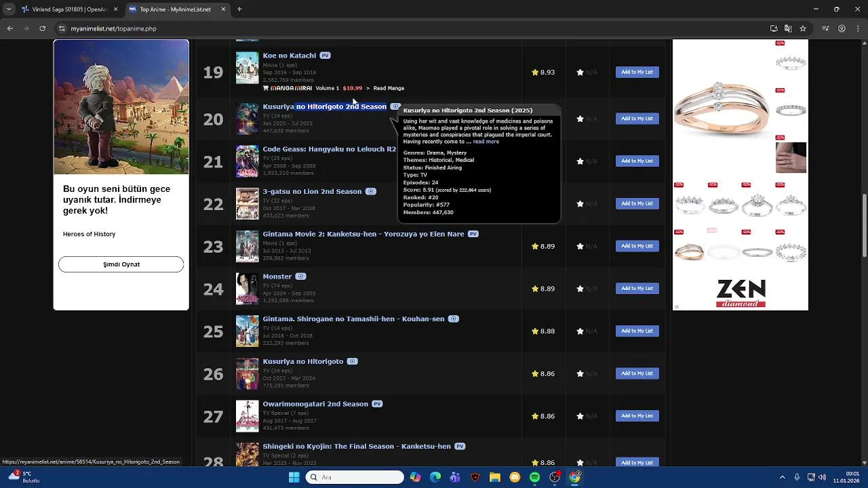Reload the MyAnimeList page

[42, 28]
